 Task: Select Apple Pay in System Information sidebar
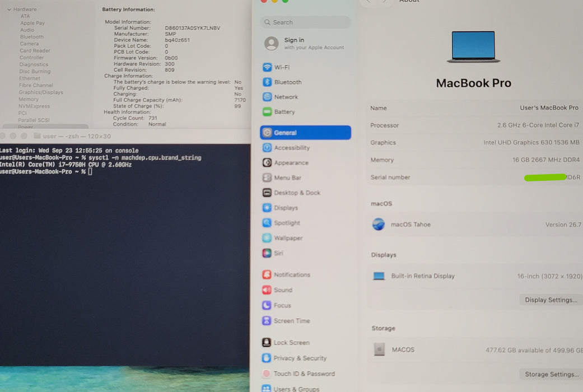click(32, 23)
